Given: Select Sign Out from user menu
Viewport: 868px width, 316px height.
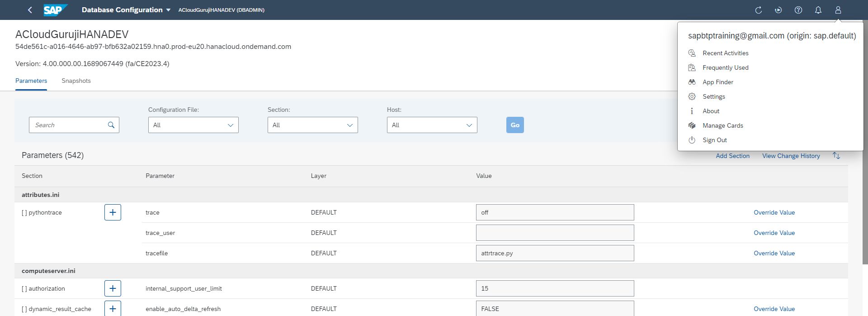Looking at the screenshot, I should [715, 140].
